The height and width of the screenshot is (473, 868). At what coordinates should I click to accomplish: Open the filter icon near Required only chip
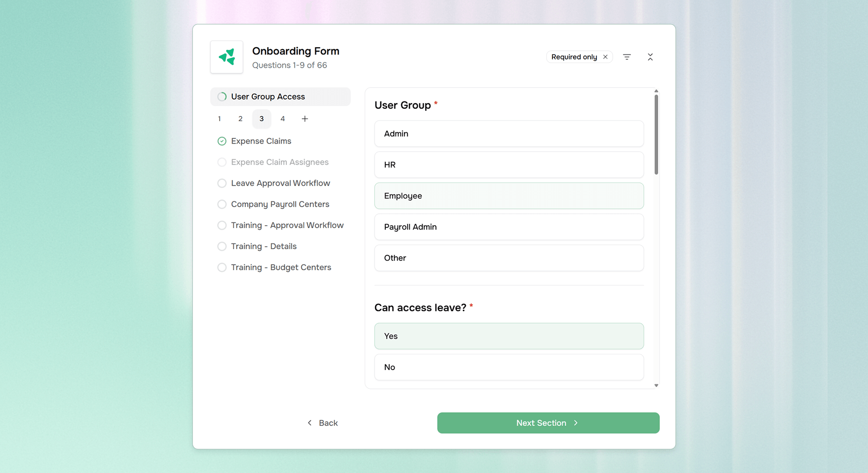[627, 57]
